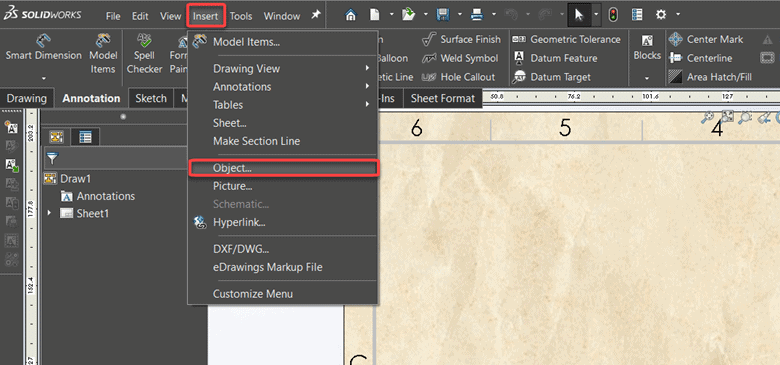Choose DXF/DWG... from the Insert menu

click(283, 249)
